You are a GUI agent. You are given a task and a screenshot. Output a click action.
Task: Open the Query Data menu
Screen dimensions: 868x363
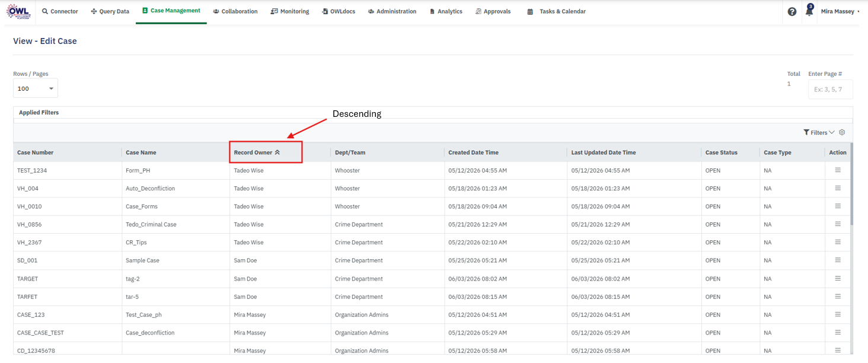pyautogui.click(x=110, y=11)
